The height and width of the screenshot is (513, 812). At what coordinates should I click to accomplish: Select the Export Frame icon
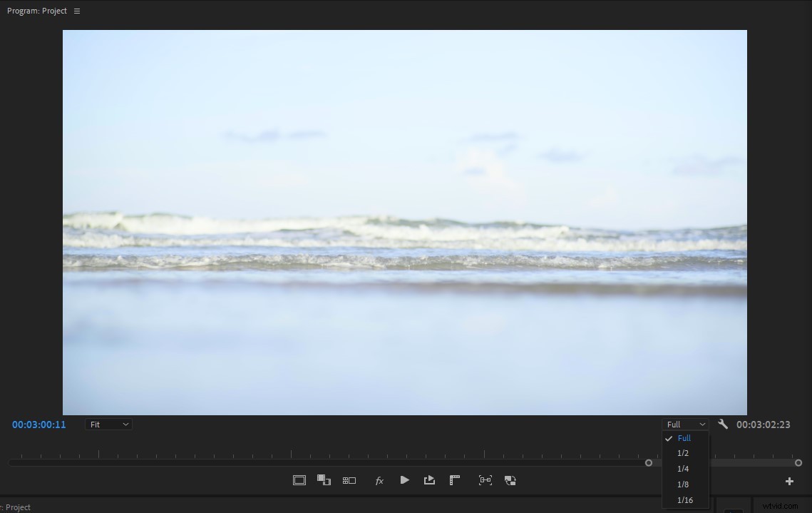pos(429,480)
